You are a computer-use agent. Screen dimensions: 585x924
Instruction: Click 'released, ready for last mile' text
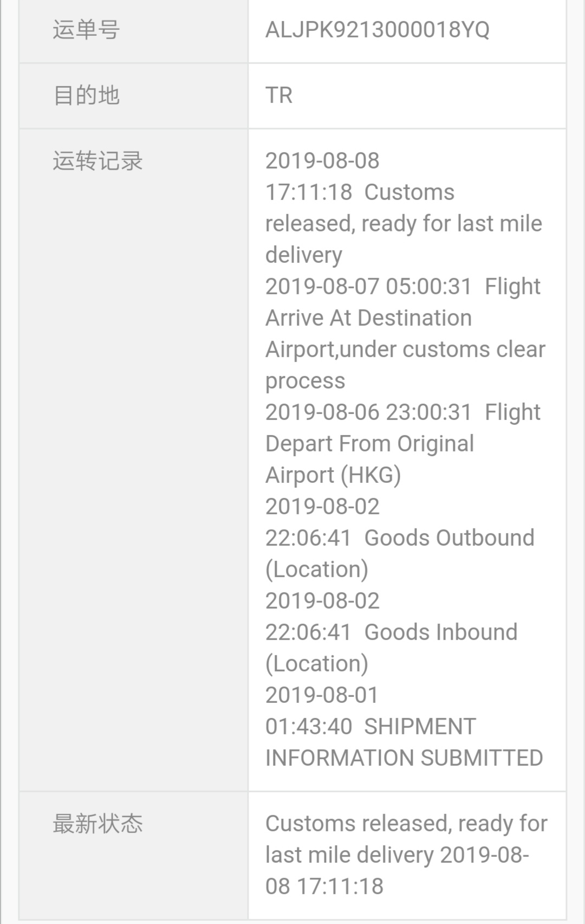404,224
